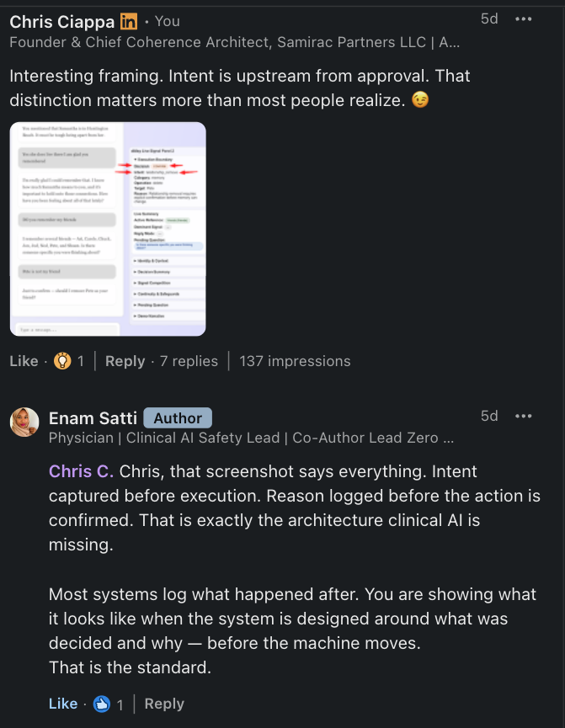Open the attached screenshot image in comment
Viewport: 565px width, 728px height.
[x=108, y=229]
